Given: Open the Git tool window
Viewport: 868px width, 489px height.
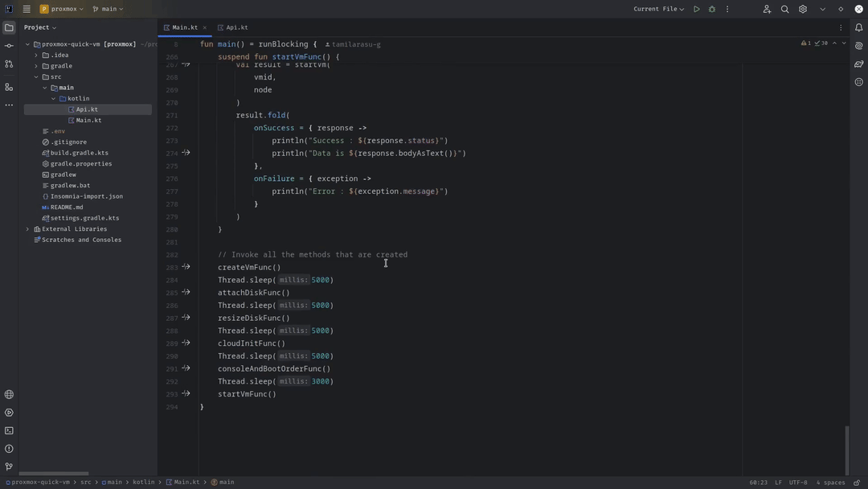Looking at the screenshot, I should pyautogui.click(x=9, y=466).
